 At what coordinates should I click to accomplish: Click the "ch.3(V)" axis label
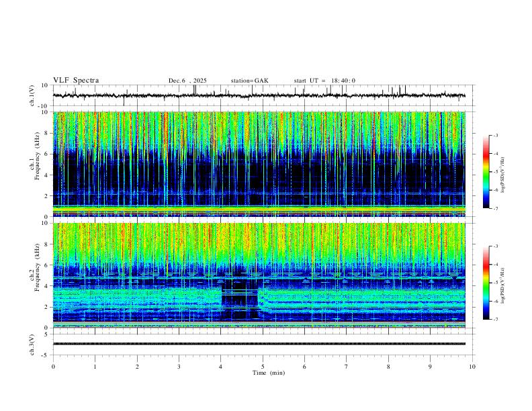point(32,345)
